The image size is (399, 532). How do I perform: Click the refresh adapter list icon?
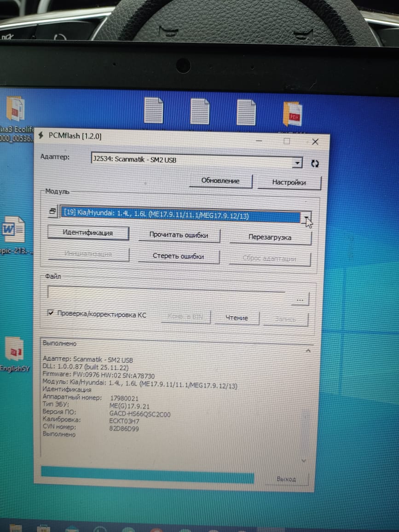tap(315, 163)
